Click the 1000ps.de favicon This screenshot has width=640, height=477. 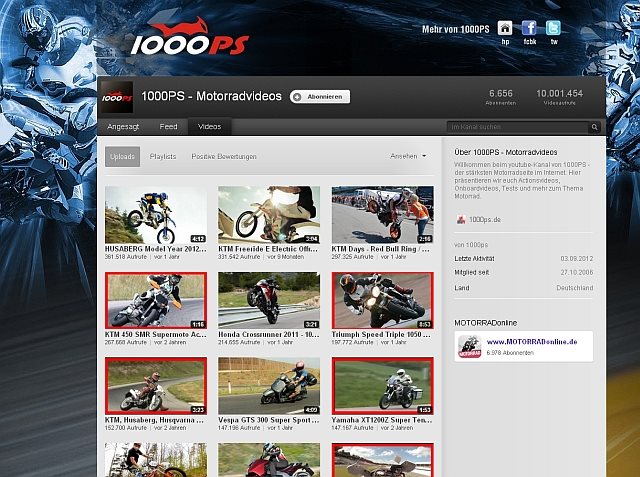click(461, 220)
